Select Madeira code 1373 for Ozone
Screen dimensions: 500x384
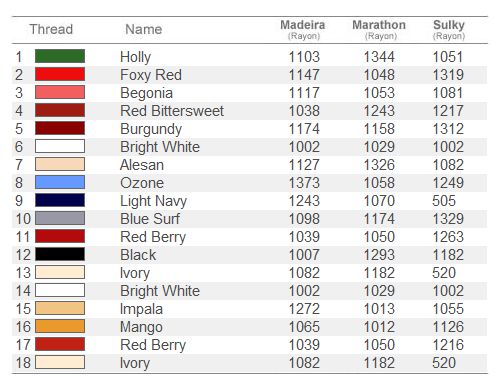click(x=304, y=183)
